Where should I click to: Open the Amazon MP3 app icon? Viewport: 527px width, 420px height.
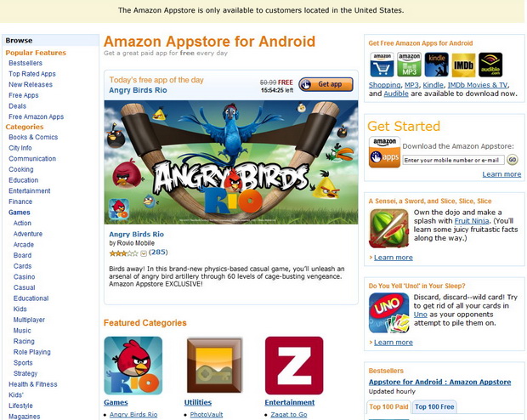pos(409,65)
